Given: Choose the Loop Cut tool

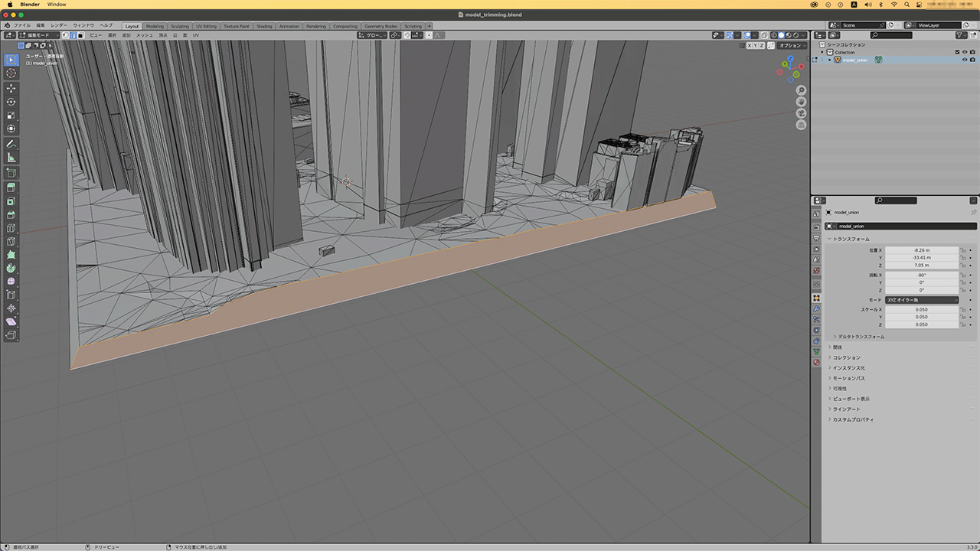Looking at the screenshot, I should 11,228.
